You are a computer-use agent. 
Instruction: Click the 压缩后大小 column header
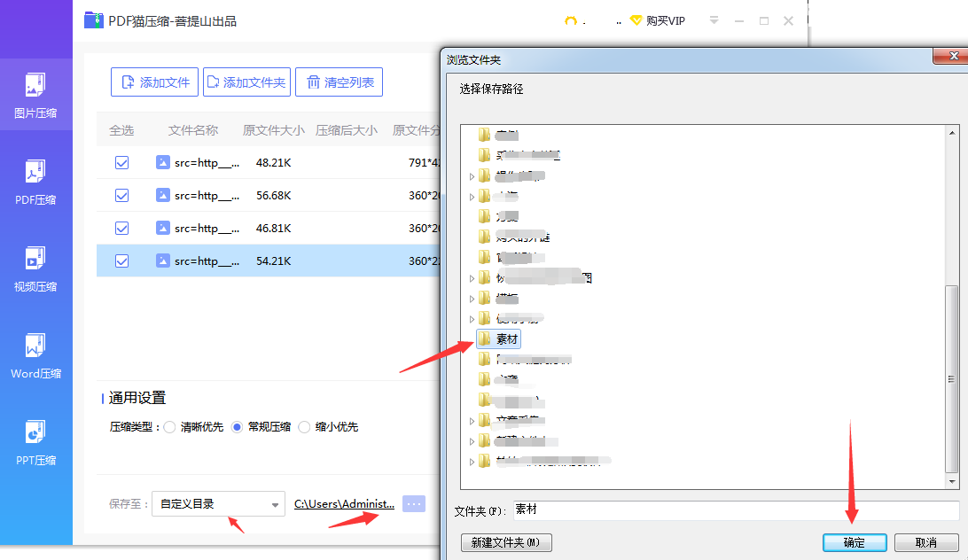347,130
